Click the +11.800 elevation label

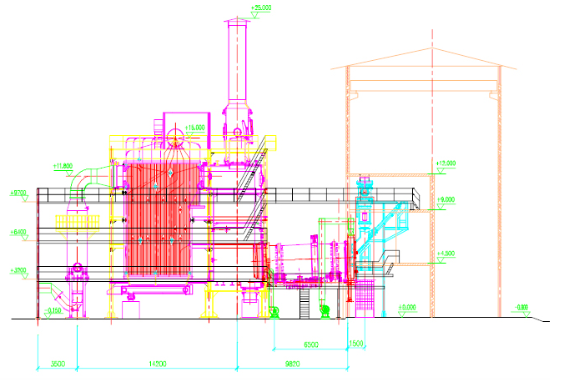point(63,165)
